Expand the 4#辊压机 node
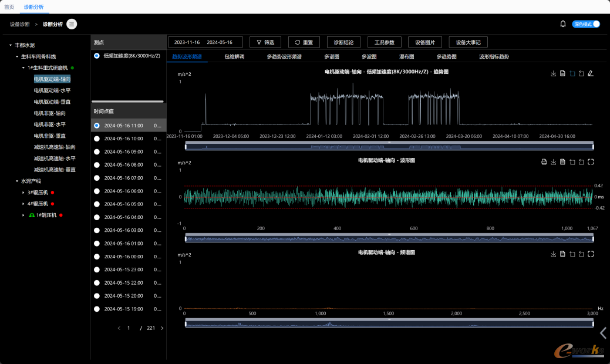The height and width of the screenshot is (364, 610). point(23,204)
